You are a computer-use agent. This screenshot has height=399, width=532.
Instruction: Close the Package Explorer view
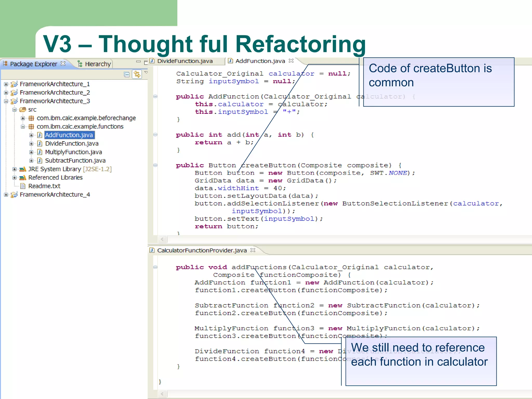pyautogui.click(x=63, y=63)
